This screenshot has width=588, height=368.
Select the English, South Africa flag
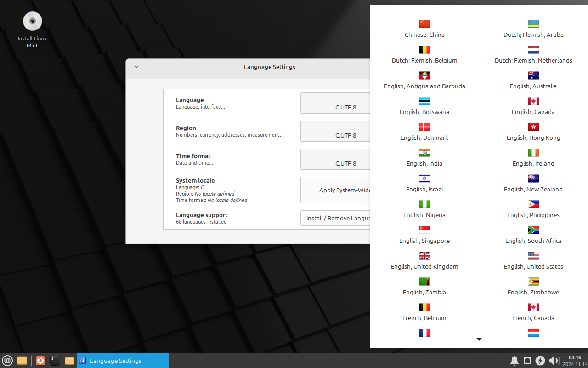pos(533,230)
